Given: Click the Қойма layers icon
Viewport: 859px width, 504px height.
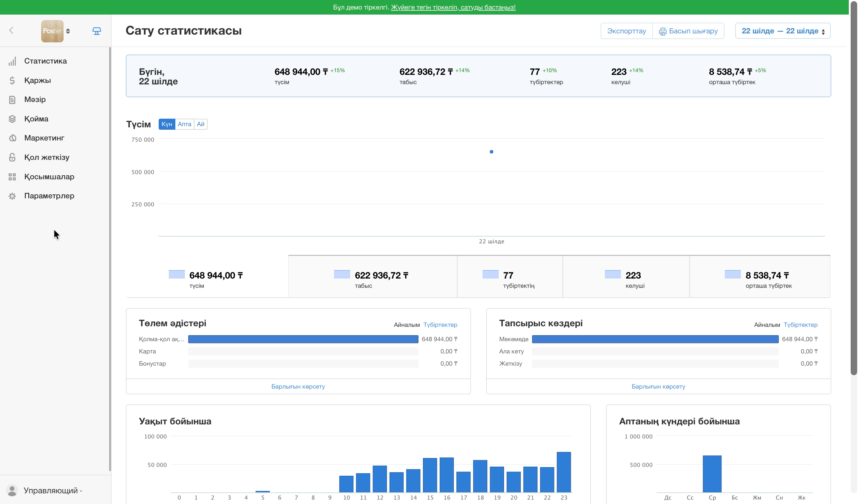Looking at the screenshot, I should click(12, 119).
